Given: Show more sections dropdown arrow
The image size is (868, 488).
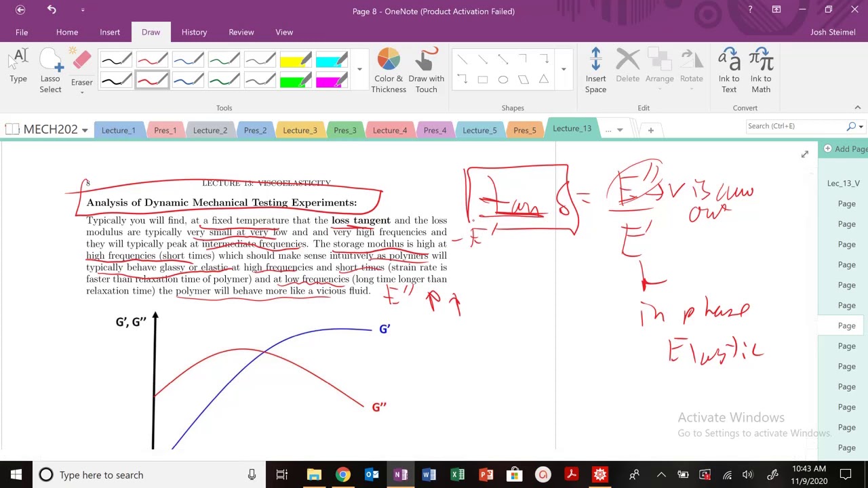Looking at the screenshot, I should [619, 130].
